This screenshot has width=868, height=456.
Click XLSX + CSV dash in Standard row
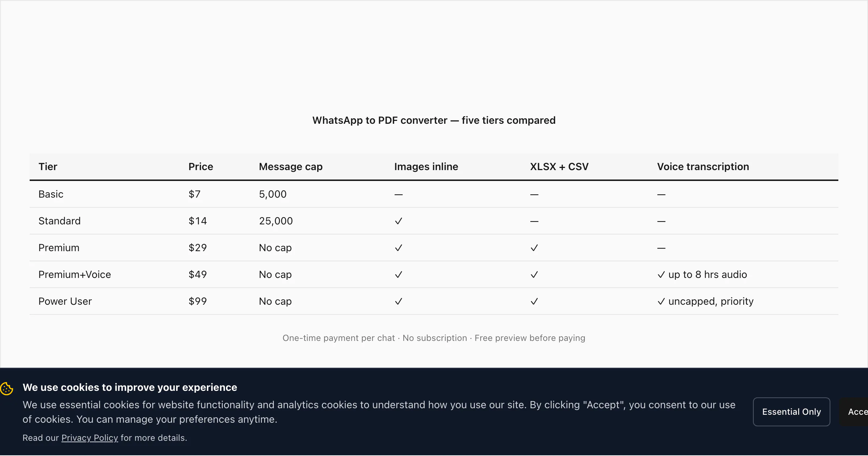point(534,221)
